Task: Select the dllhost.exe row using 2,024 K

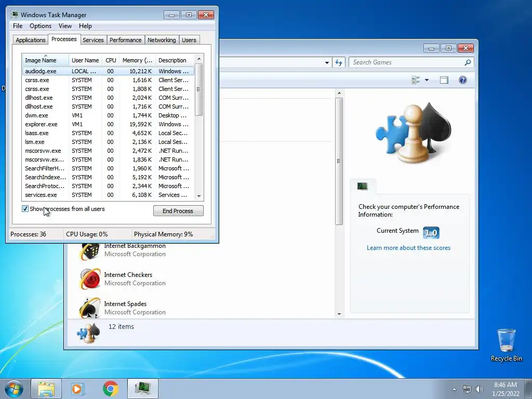Action: 108,98
